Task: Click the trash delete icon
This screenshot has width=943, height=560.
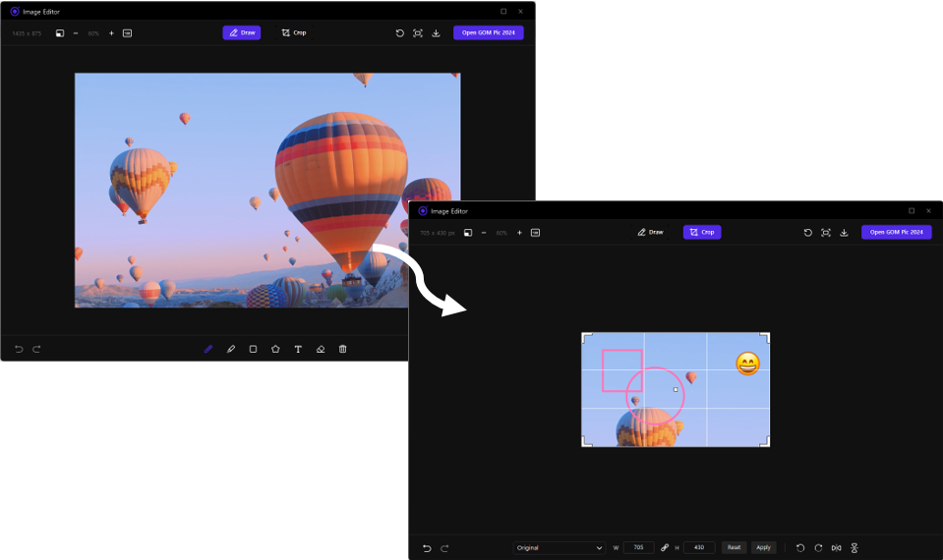Action: tap(343, 349)
